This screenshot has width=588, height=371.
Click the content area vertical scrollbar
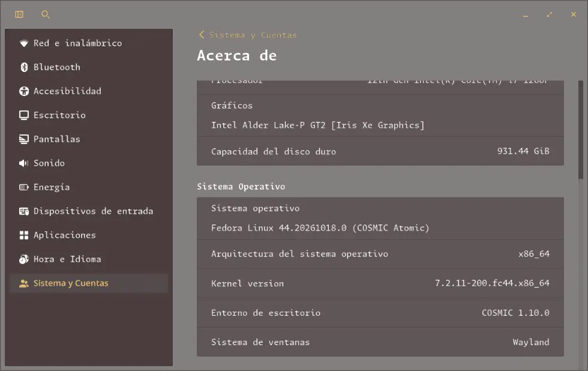click(x=581, y=130)
